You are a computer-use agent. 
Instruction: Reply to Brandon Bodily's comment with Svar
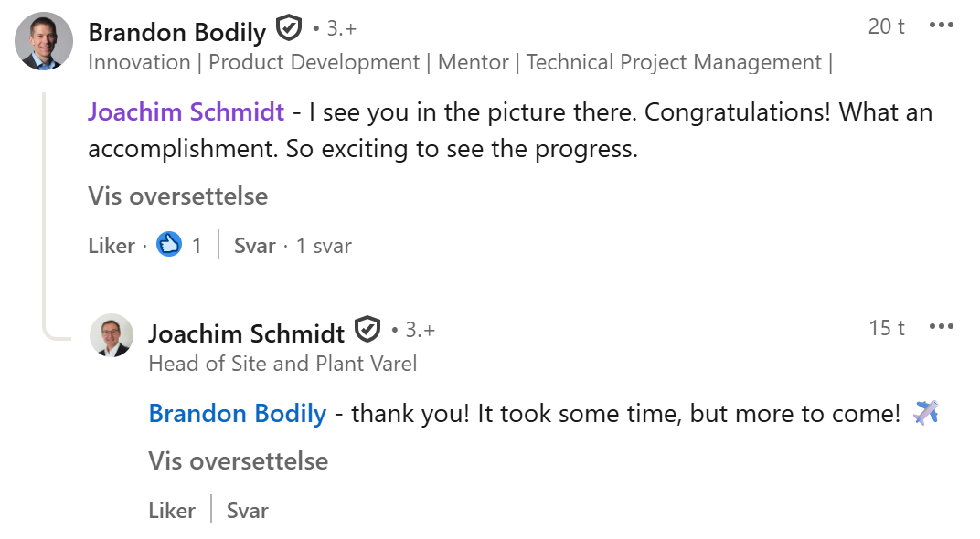pos(254,246)
